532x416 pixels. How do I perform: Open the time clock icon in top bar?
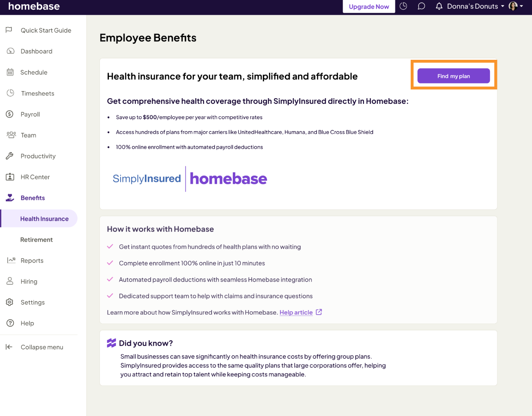(x=403, y=6)
